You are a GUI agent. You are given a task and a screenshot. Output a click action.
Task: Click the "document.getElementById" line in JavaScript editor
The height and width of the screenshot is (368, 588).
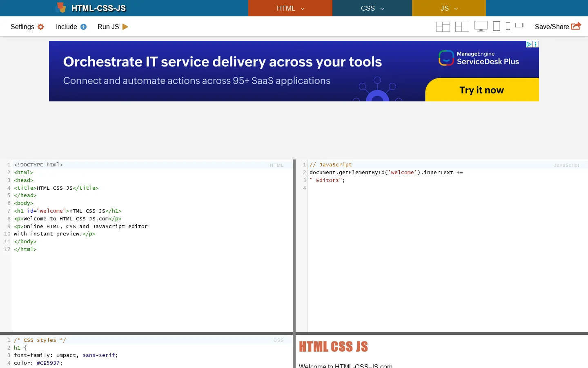pos(386,173)
